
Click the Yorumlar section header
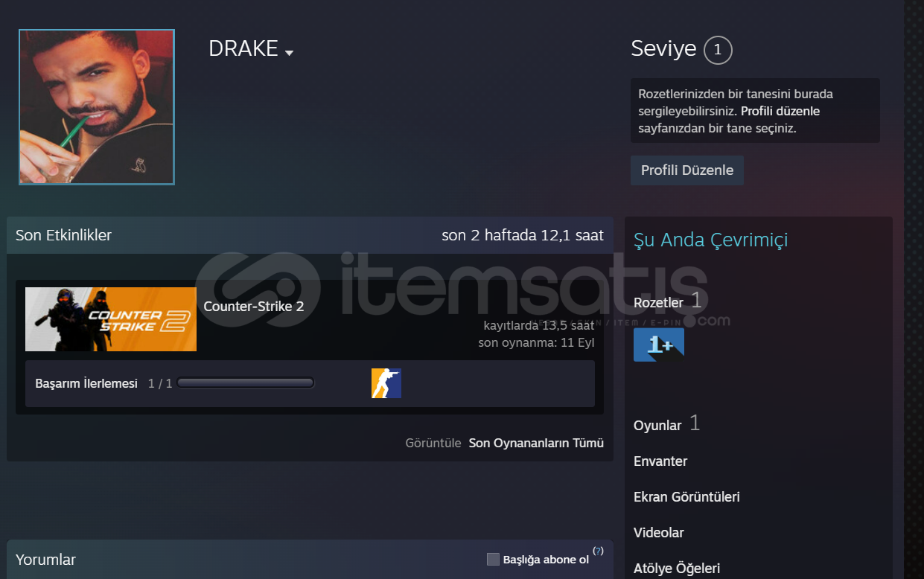[45, 560]
